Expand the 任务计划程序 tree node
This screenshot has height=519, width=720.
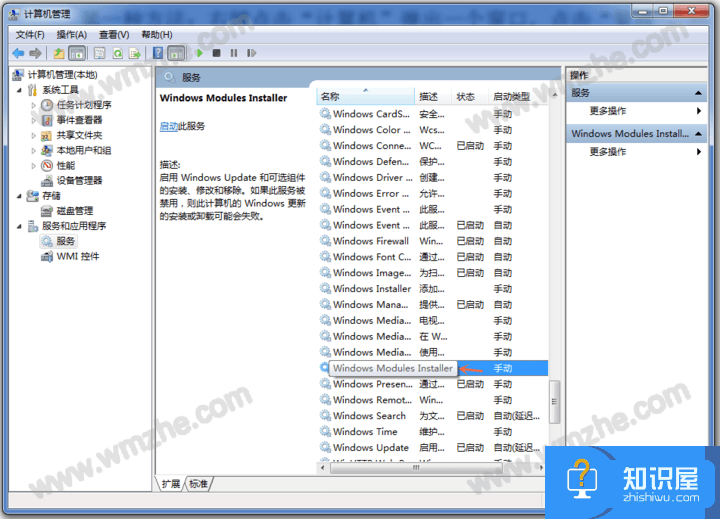coord(34,105)
